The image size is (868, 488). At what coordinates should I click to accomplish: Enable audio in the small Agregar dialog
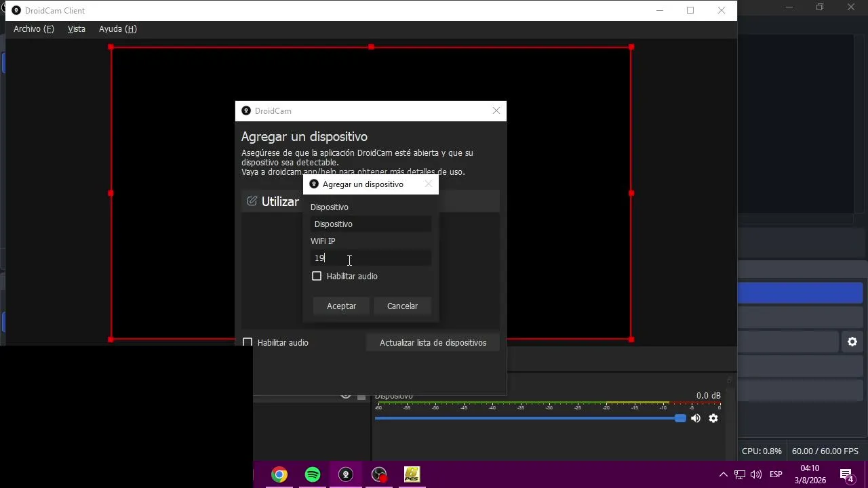317,277
